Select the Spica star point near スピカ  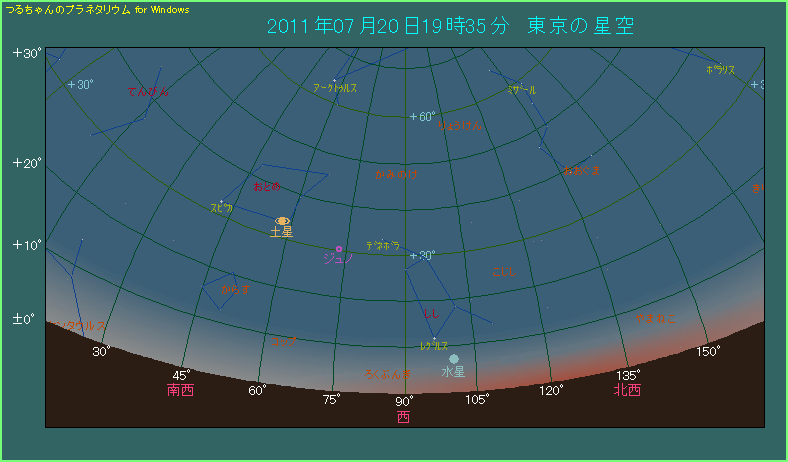click(x=222, y=200)
